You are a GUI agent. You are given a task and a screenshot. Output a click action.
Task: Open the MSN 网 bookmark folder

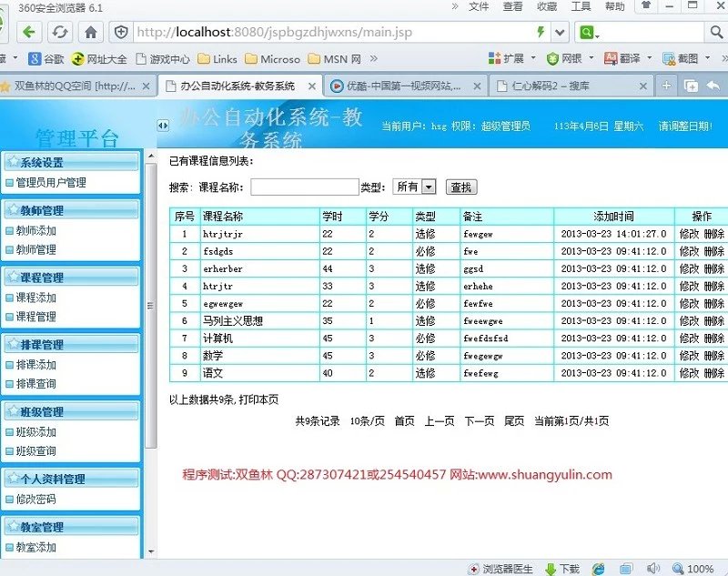click(334, 59)
